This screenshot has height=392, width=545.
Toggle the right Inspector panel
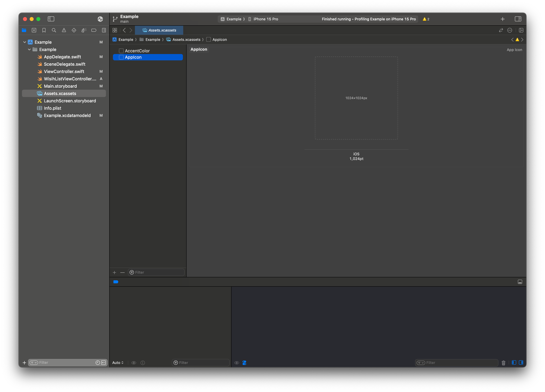pos(518,19)
